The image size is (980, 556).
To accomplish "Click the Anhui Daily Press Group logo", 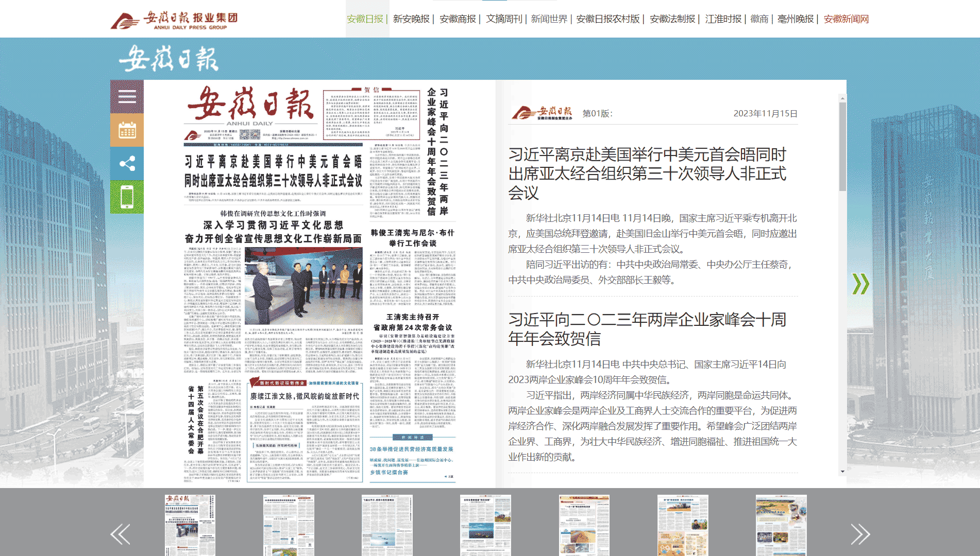I will click(174, 20).
